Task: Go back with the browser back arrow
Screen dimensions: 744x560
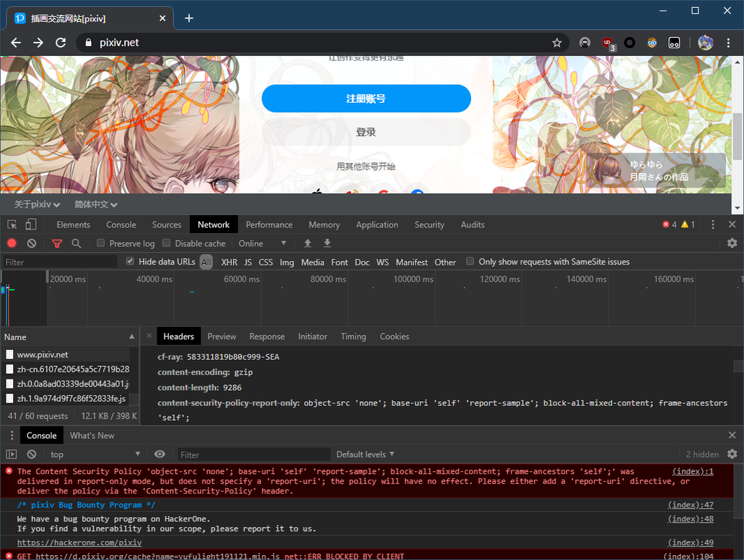Action: 15,43
